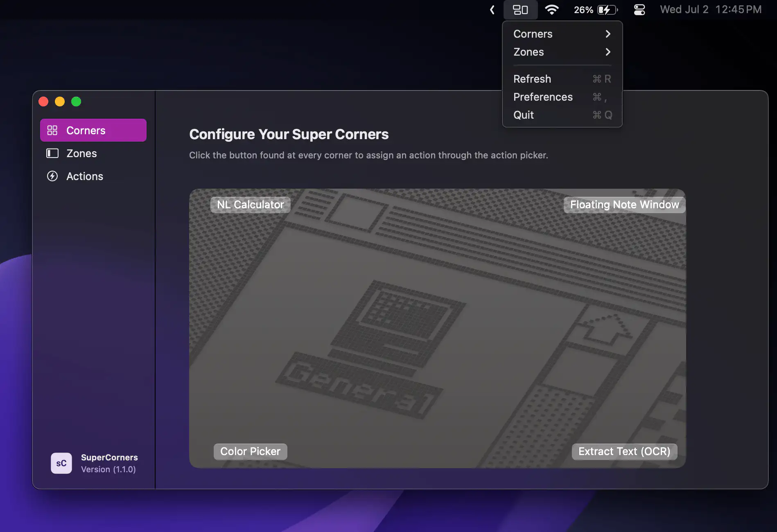Viewport: 777px width, 532px height.
Task: Click the Wi-Fi status icon
Action: [551, 9]
